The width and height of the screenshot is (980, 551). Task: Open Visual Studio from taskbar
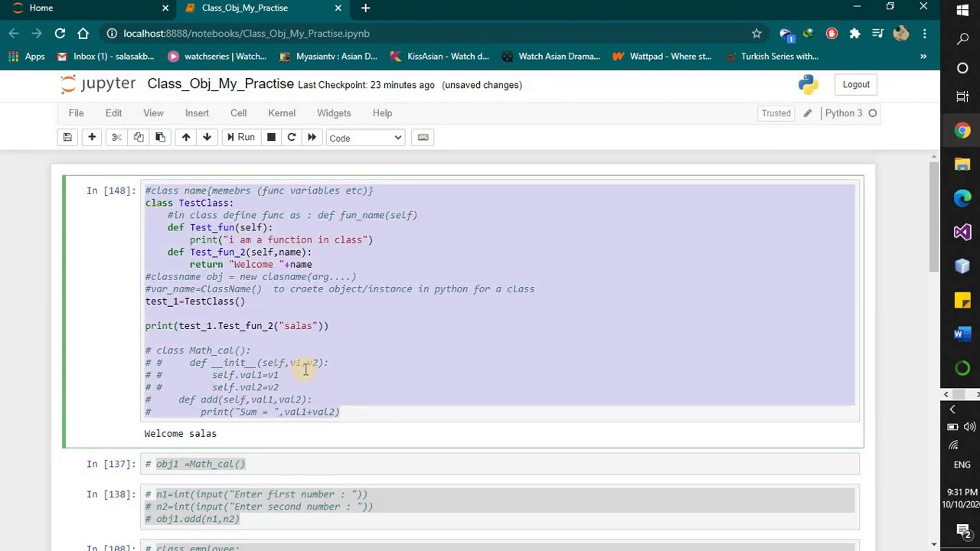click(962, 232)
